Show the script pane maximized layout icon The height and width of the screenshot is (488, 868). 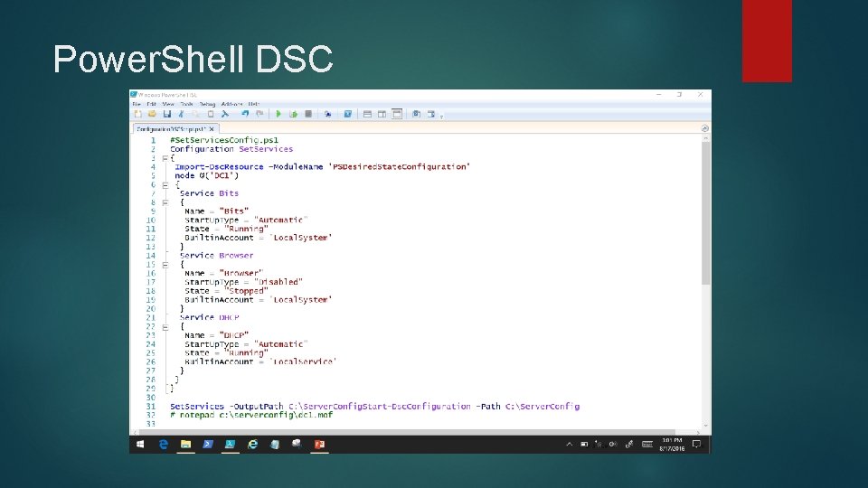397,114
